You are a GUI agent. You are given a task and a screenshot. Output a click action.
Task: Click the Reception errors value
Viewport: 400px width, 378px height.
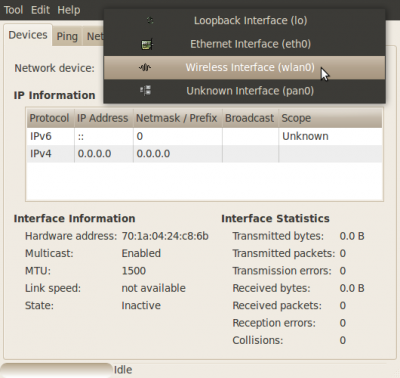(343, 323)
